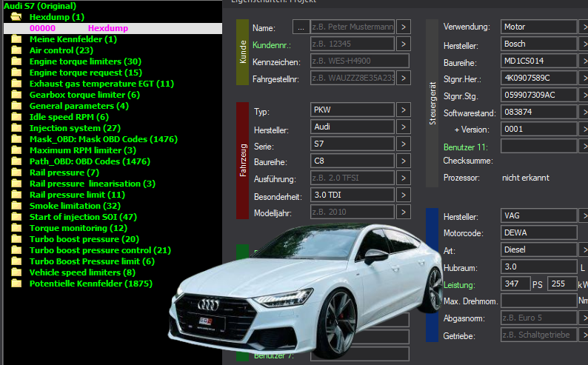Viewport: 588px width, 365px height.
Task: Click the Turbo Boost Pressure limit folder icon
Action: point(16,261)
